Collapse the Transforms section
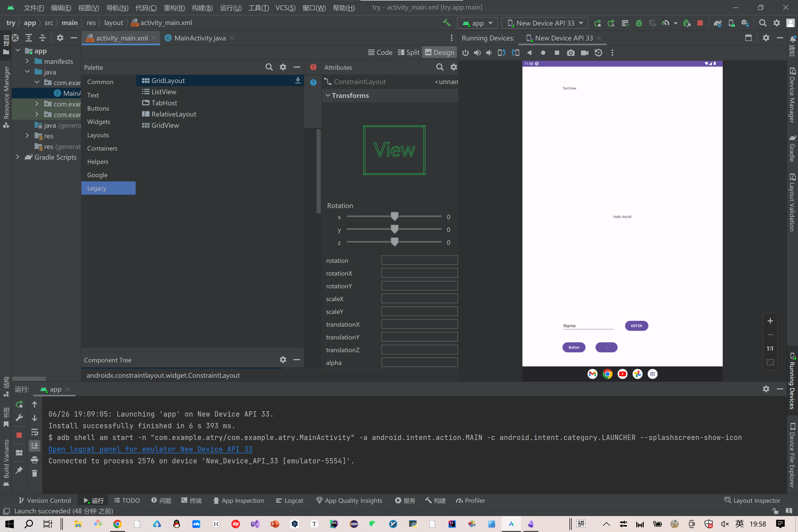The width and height of the screenshot is (798, 532). (x=328, y=95)
